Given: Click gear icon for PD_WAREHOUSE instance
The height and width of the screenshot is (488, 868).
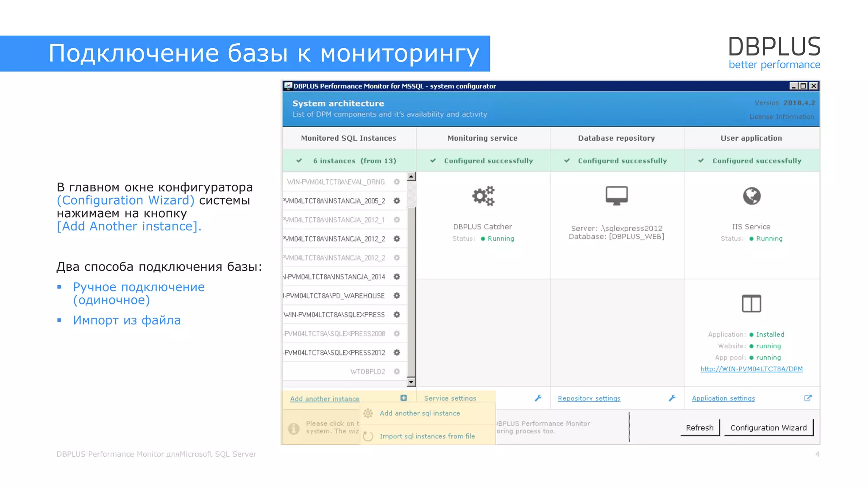Looking at the screenshot, I should pyautogui.click(x=397, y=296).
